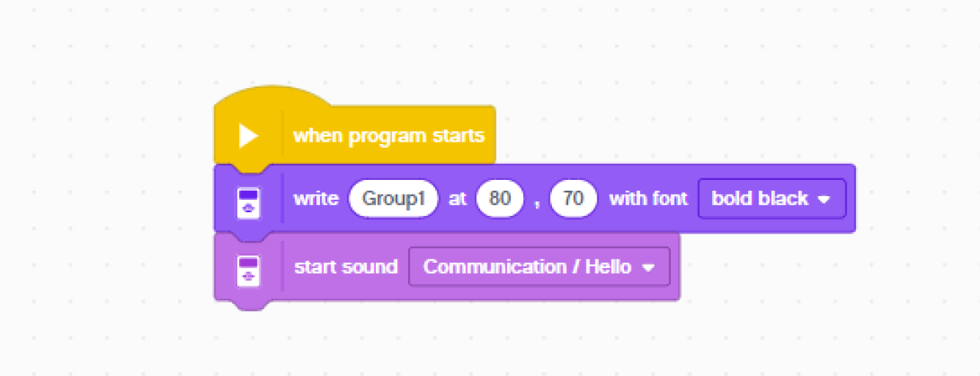Click the Group1 text field
The width and height of the screenshot is (980, 376).
tap(394, 199)
